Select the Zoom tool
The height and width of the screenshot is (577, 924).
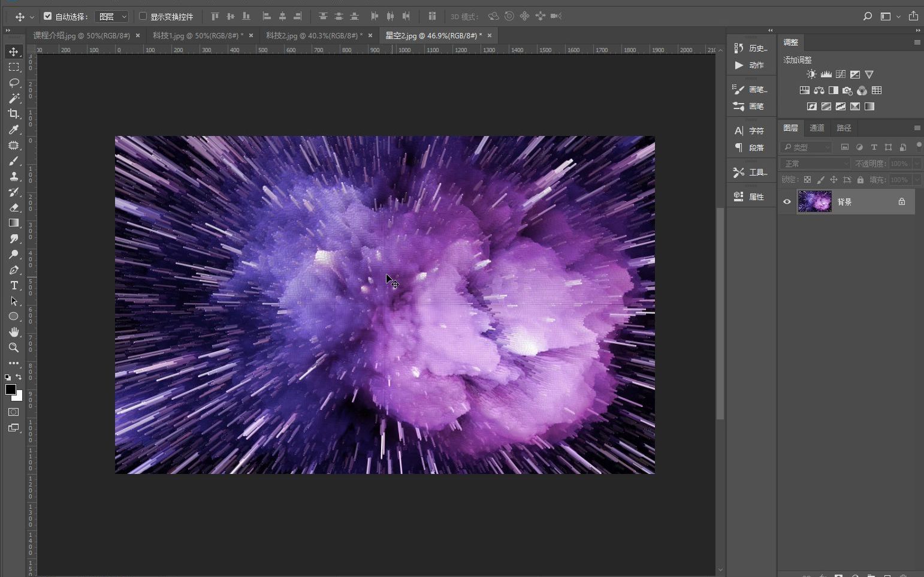[x=14, y=348]
